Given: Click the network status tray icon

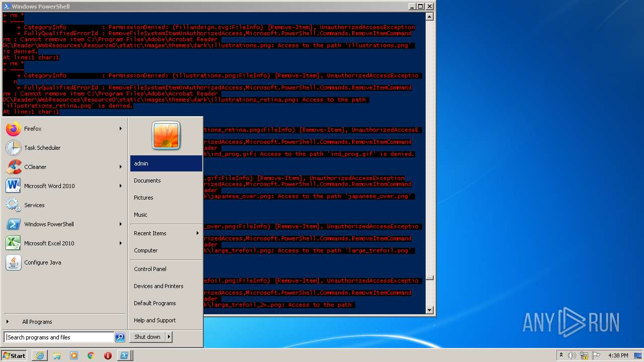Looking at the screenshot, I should [x=584, y=355].
